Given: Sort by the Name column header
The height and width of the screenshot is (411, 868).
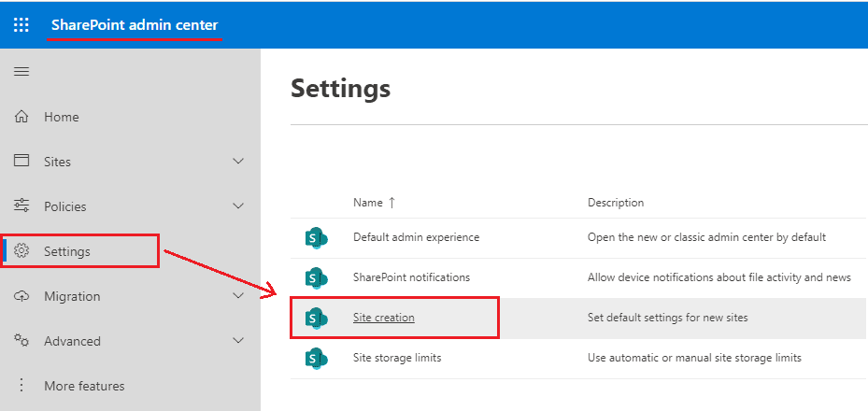Looking at the screenshot, I should click(367, 203).
